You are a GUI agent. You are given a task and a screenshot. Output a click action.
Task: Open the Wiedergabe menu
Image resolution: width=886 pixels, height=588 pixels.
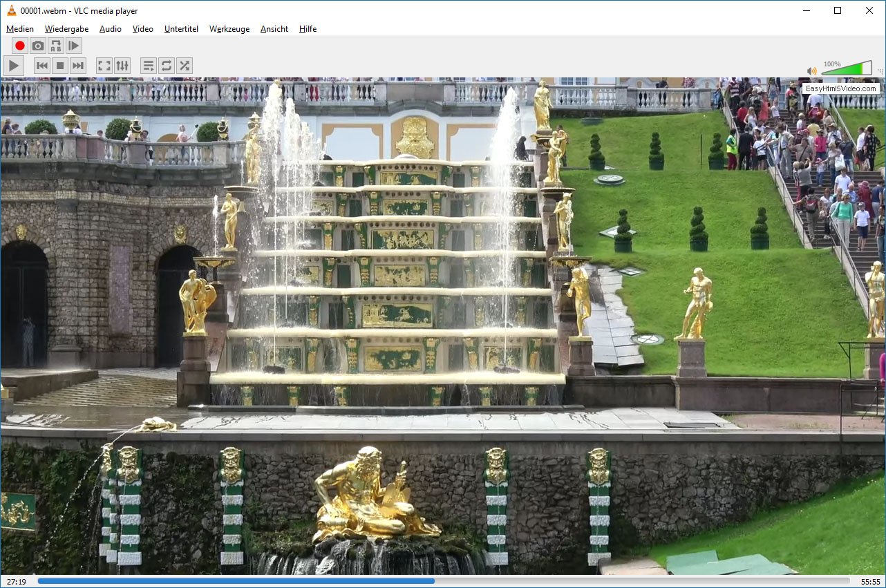(x=66, y=29)
